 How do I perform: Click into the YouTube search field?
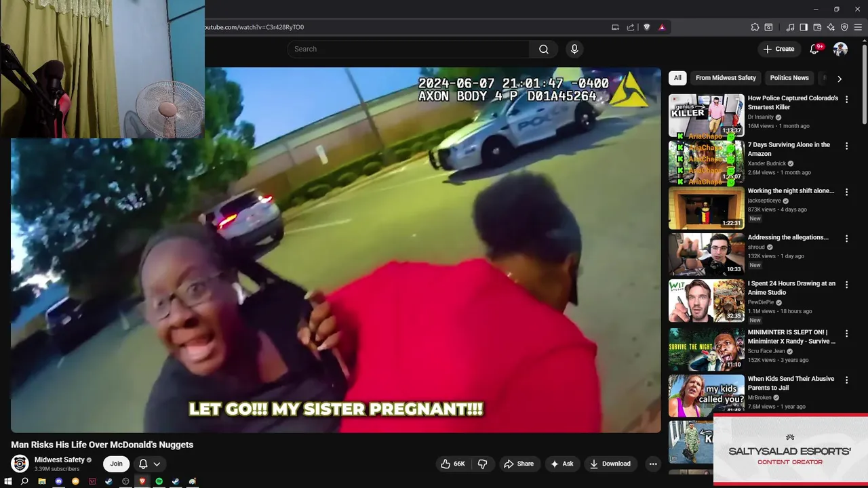tap(408, 49)
